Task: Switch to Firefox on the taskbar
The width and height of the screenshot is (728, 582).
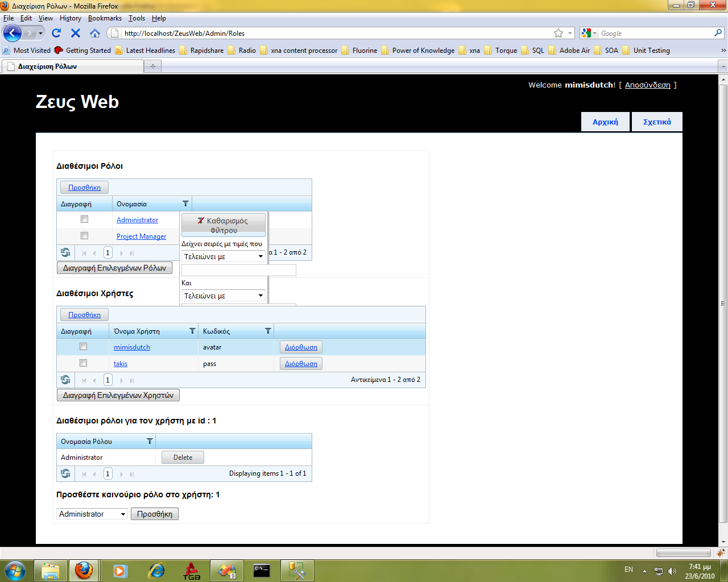Action: pos(84,571)
